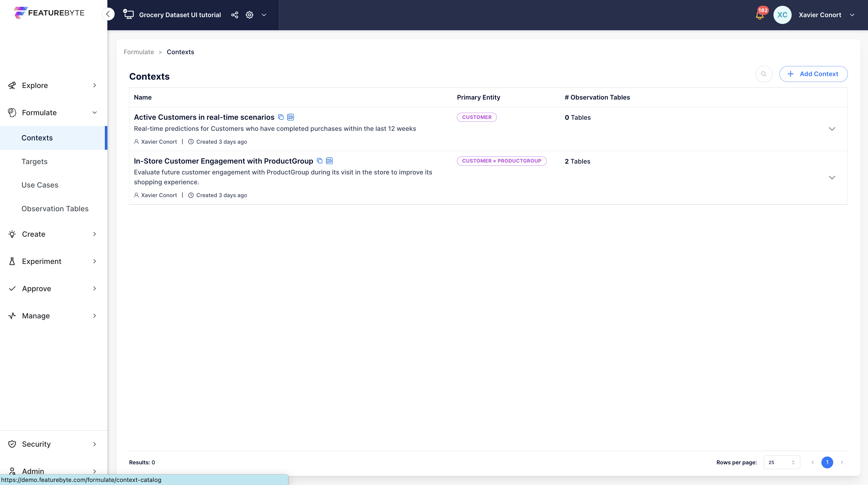Viewport: 868px width, 485px height.
Task: Expand the Active Customers context row chevron
Action: tap(832, 129)
